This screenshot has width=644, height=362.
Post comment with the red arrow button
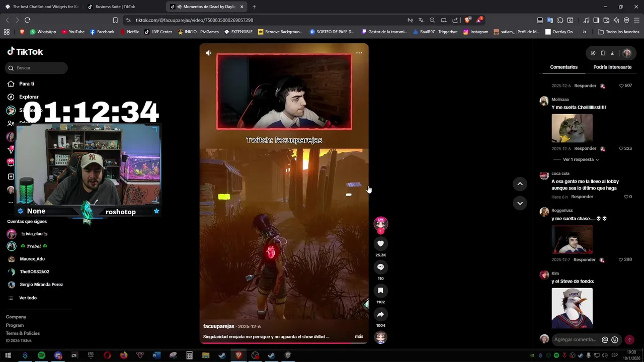pyautogui.click(x=629, y=339)
